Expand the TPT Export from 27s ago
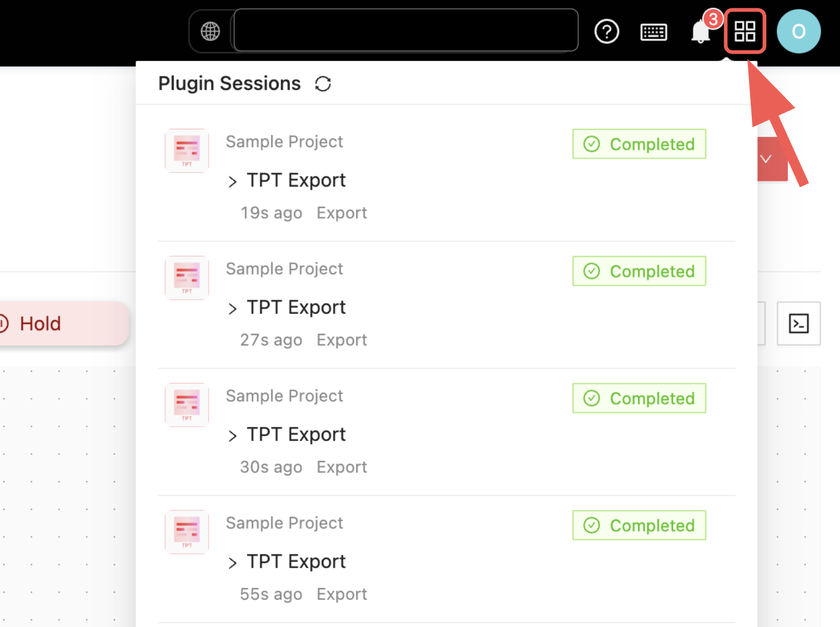The image size is (840, 627). pos(232,308)
